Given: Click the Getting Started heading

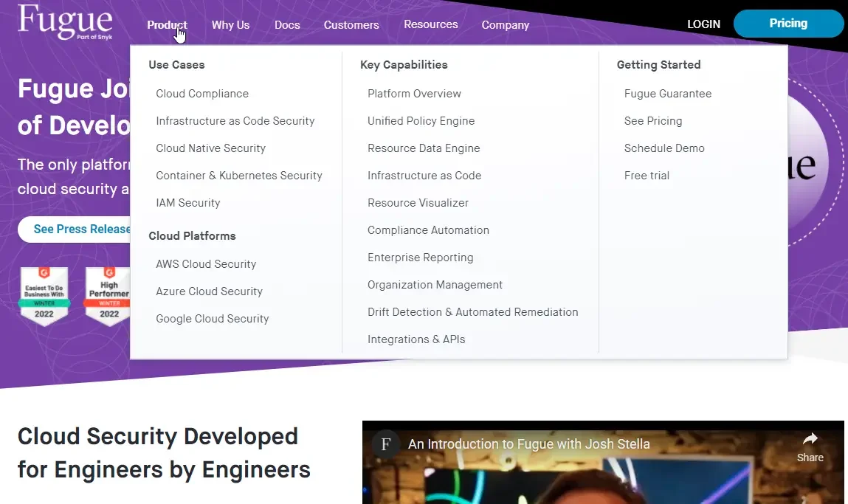Looking at the screenshot, I should pos(659,65).
